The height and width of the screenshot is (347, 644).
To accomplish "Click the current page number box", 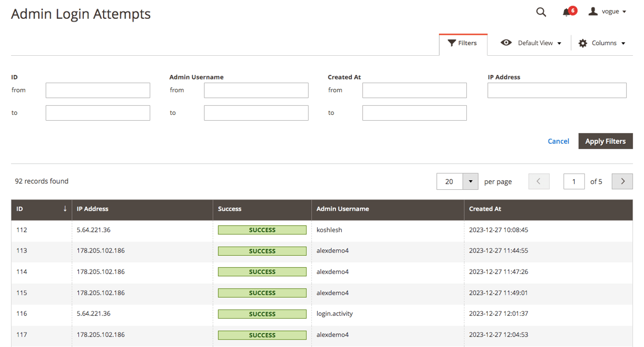I will pos(574,181).
